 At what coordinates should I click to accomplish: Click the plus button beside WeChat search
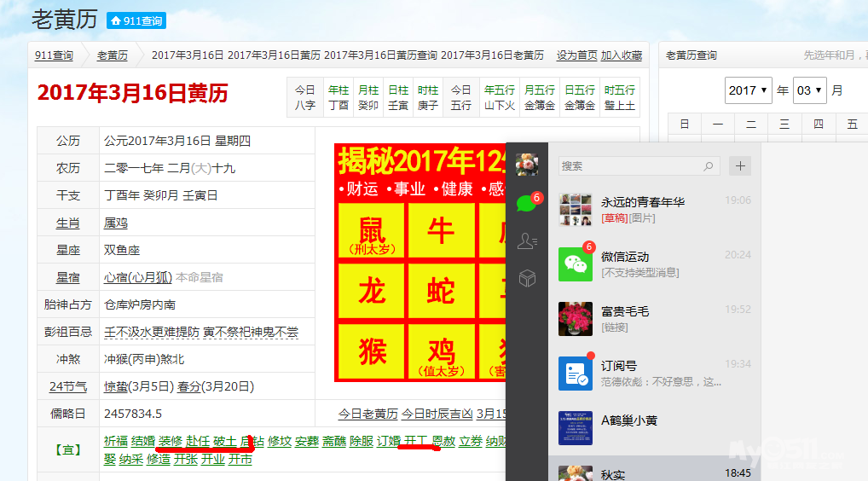[740, 165]
